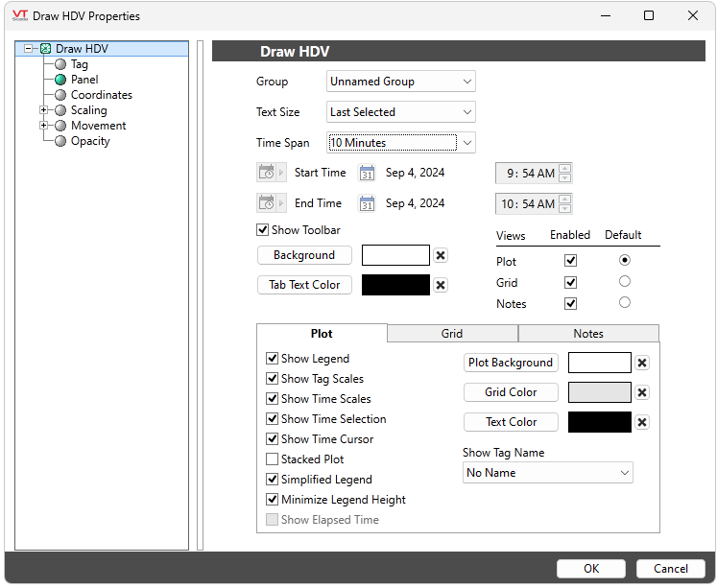The width and height of the screenshot is (717, 588).
Task: Toggle the Show Time Cursor checkbox
Action: point(272,438)
